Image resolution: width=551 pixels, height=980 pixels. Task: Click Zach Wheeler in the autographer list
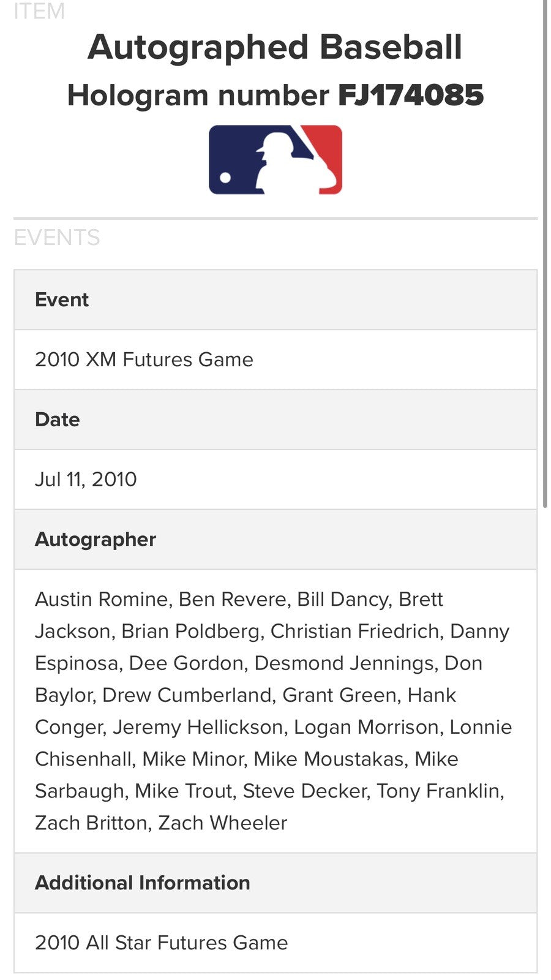(x=222, y=823)
